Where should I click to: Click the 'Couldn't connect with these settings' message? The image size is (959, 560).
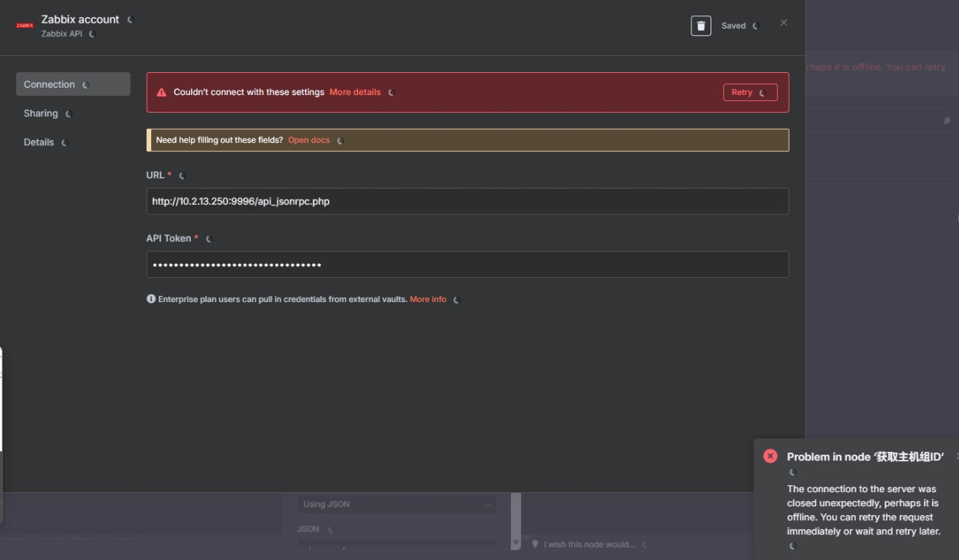[x=249, y=92]
